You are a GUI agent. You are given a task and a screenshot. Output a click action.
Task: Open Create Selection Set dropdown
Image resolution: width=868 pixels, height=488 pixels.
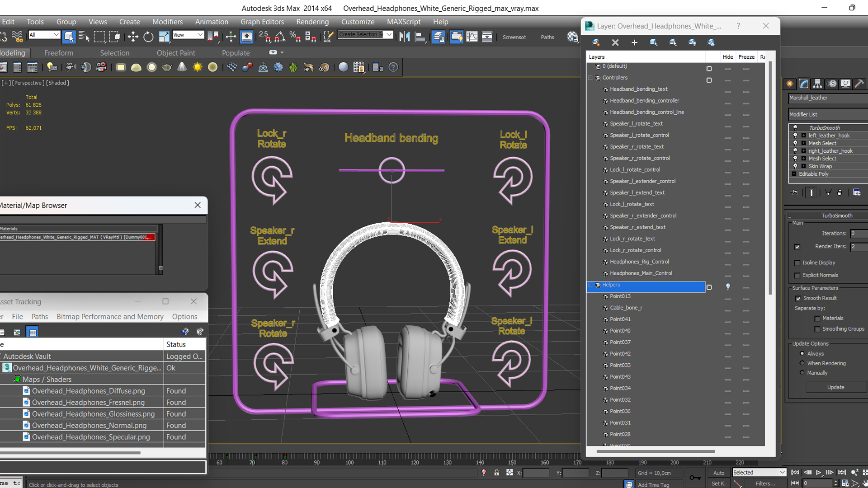[365, 35]
